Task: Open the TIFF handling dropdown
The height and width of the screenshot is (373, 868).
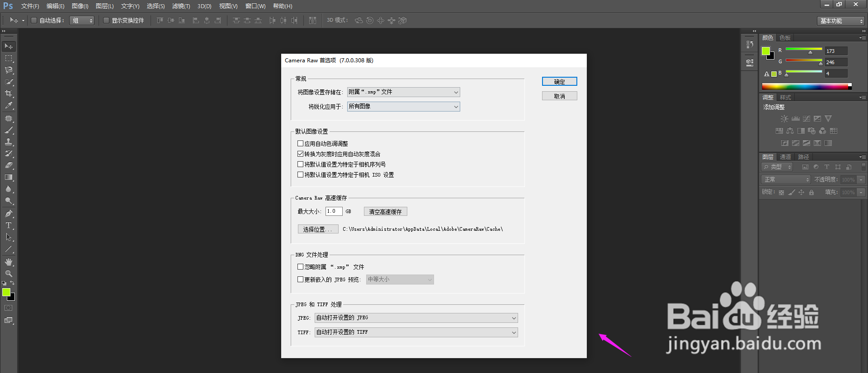Action: (416, 332)
